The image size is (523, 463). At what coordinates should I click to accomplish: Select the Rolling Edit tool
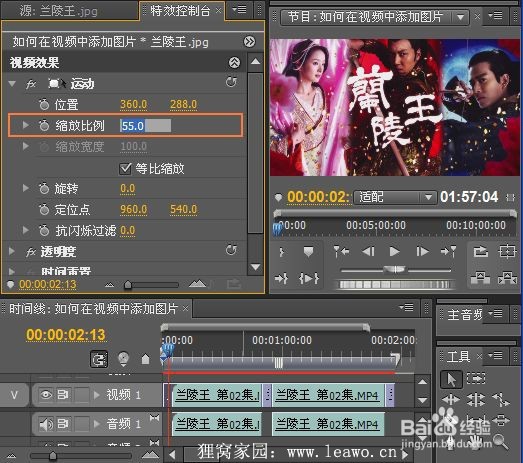[476, 399]
